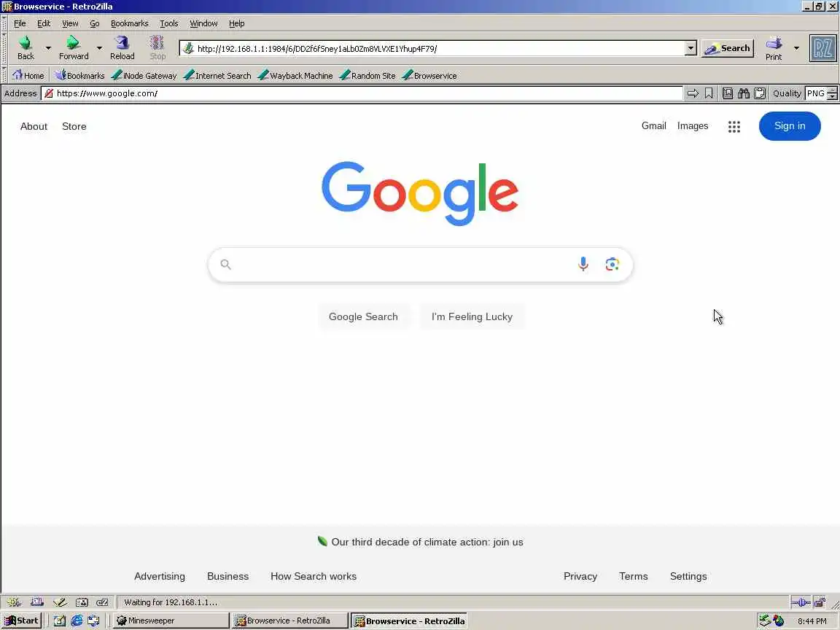Open the Images link

coord(692,126)
